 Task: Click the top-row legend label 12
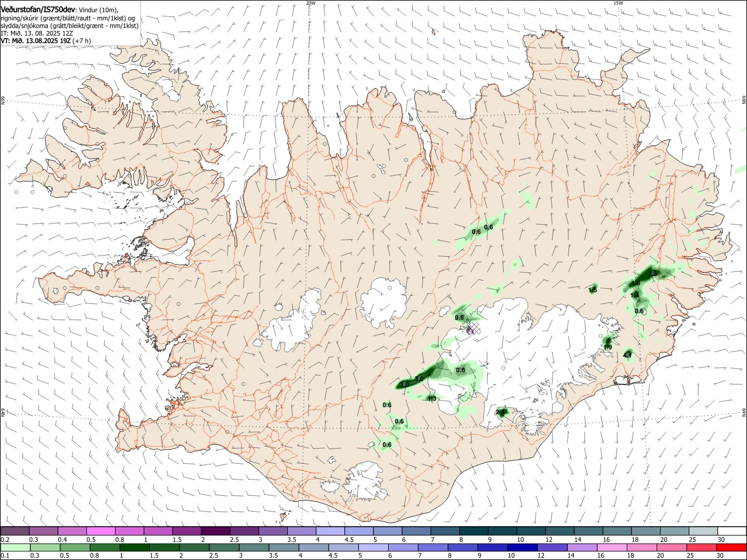pos(549,540)
